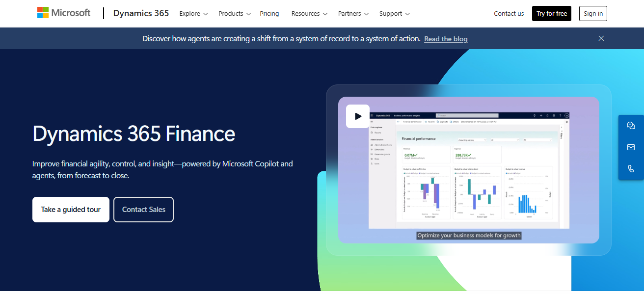Click the Contact us link
The width and height of the screenshot is (644, 294).
(x=509, y=13)
